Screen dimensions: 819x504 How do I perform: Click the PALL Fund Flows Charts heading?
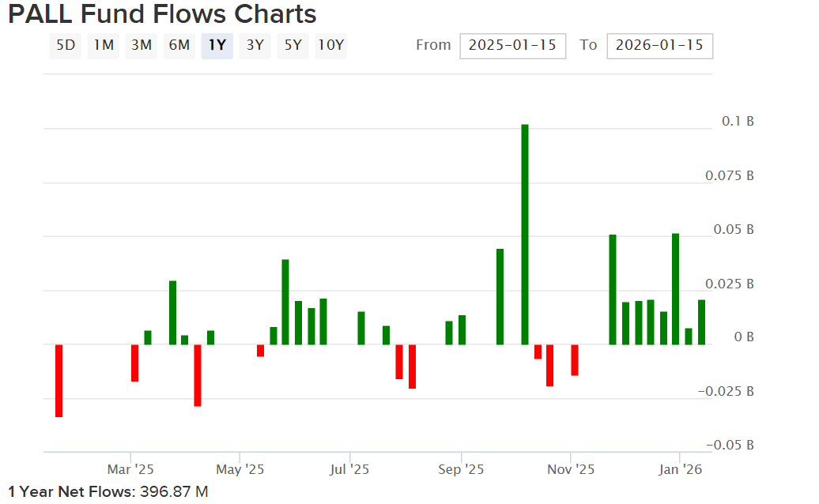pyautogui.click(x=162, y=14)
